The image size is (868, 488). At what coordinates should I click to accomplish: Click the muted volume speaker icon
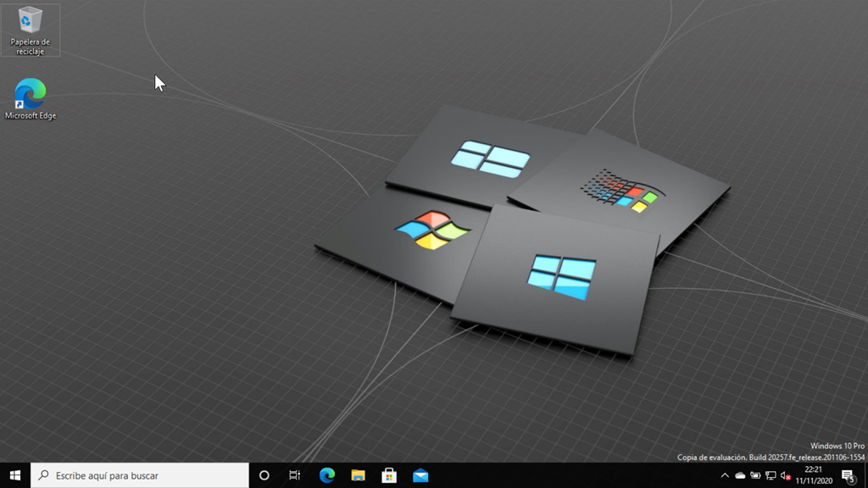point(786,475)
